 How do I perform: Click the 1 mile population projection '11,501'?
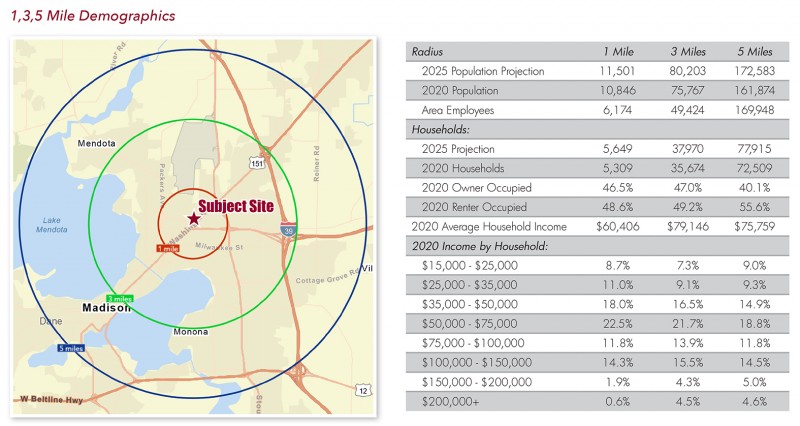pyautogui.click(x=617, y=71)
